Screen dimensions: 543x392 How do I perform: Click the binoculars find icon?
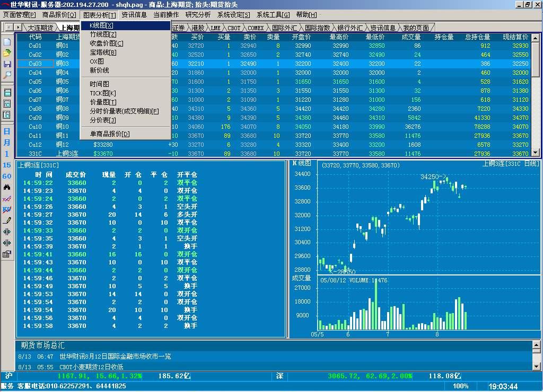point(7,188)
